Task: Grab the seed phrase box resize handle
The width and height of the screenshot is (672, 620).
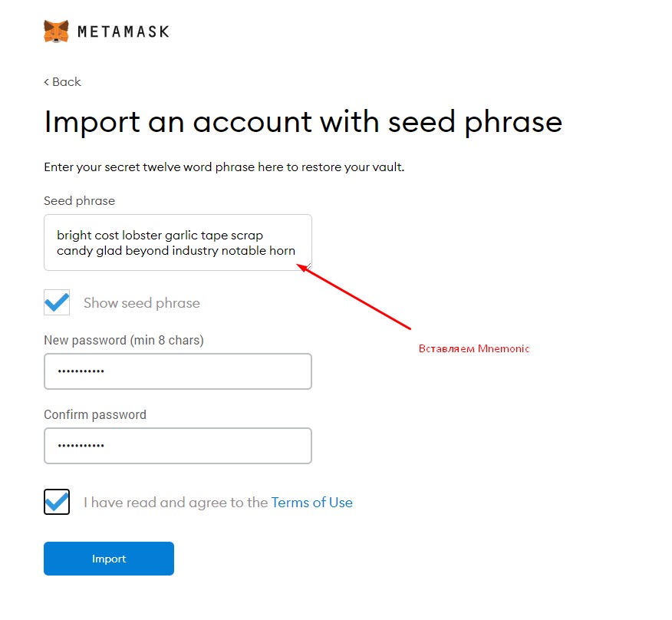Action: [x=308, y=266]
